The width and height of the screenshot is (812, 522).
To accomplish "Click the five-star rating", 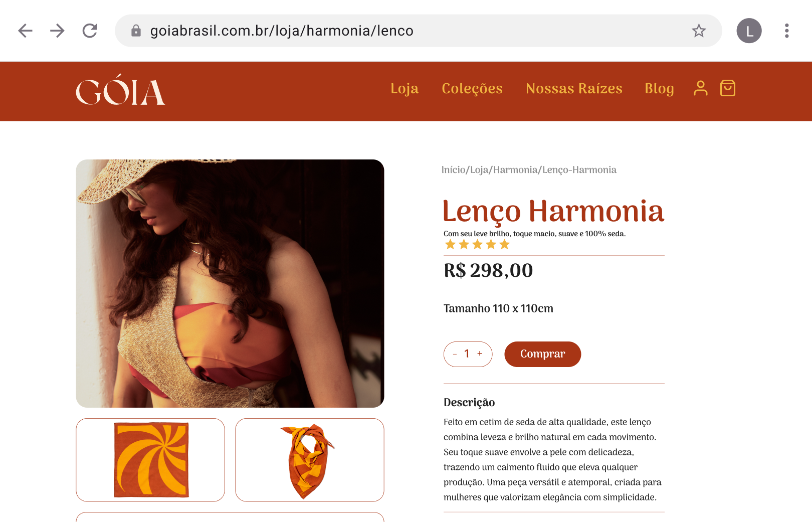I will [x=477, y=244].
